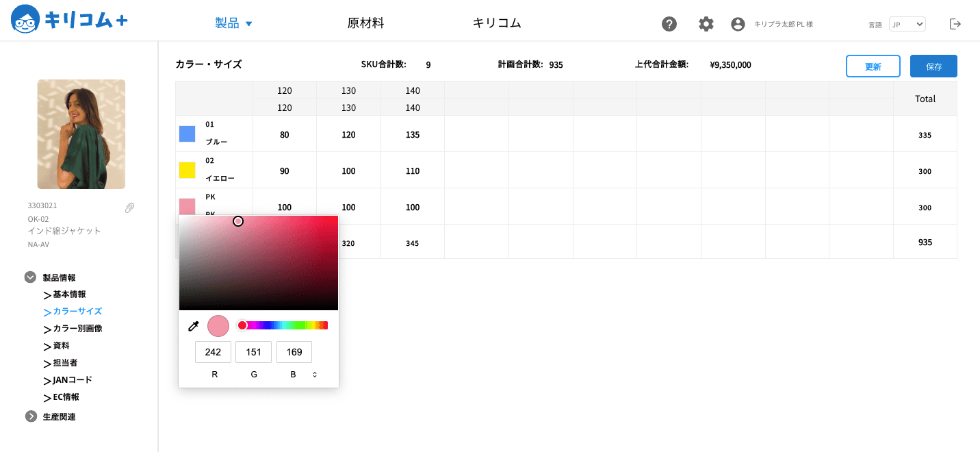The height and width of the screenshot is (452, 980).
Task: Open the キリコム tab
Action: [x=497, y=23]
